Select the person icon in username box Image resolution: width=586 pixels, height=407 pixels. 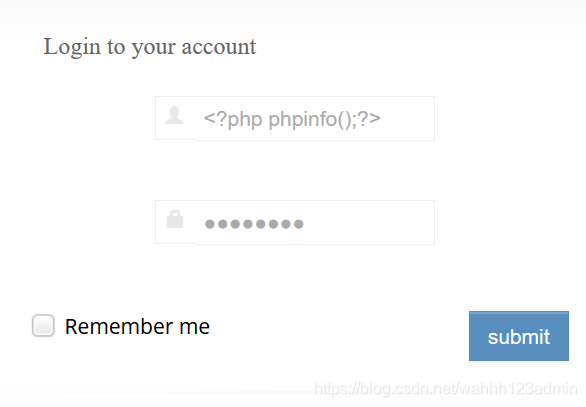pos(175,115)
